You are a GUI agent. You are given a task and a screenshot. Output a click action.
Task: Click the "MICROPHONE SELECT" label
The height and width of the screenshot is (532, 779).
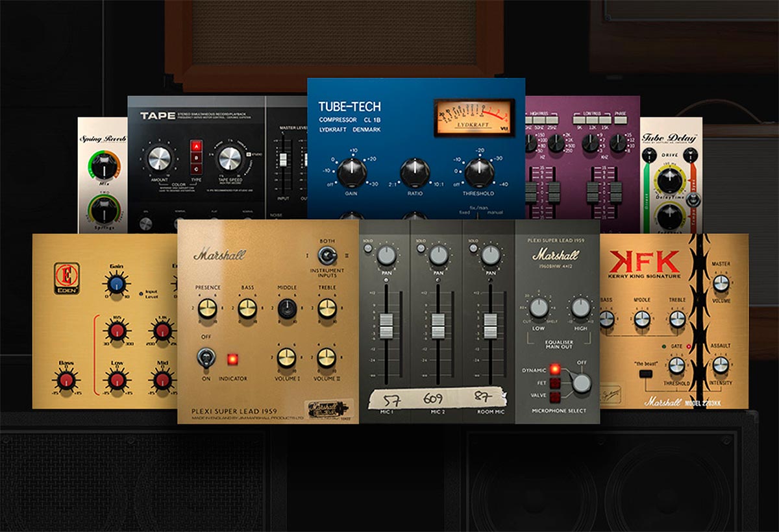tap(559, 411)
